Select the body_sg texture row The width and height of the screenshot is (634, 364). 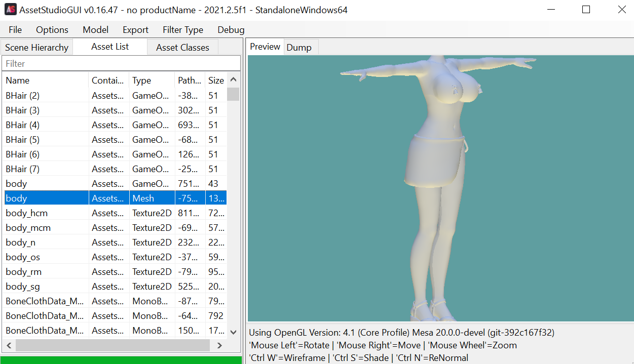point(115,287)
